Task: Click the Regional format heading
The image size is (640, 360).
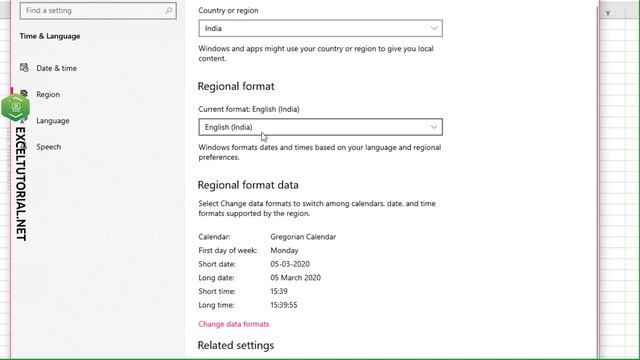Action: (x=236, y=86)
